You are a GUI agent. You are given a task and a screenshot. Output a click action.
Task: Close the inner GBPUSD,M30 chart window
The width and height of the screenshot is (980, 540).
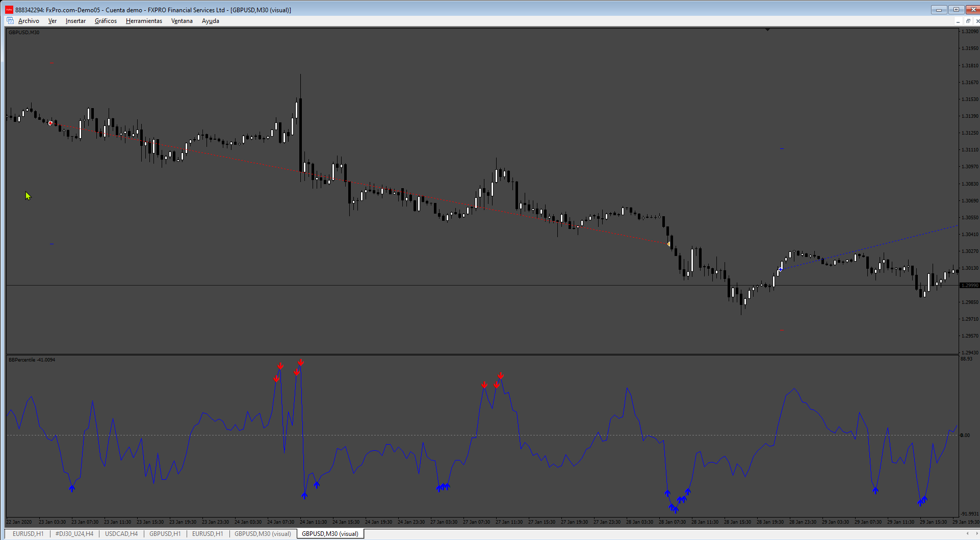(977, 21)
